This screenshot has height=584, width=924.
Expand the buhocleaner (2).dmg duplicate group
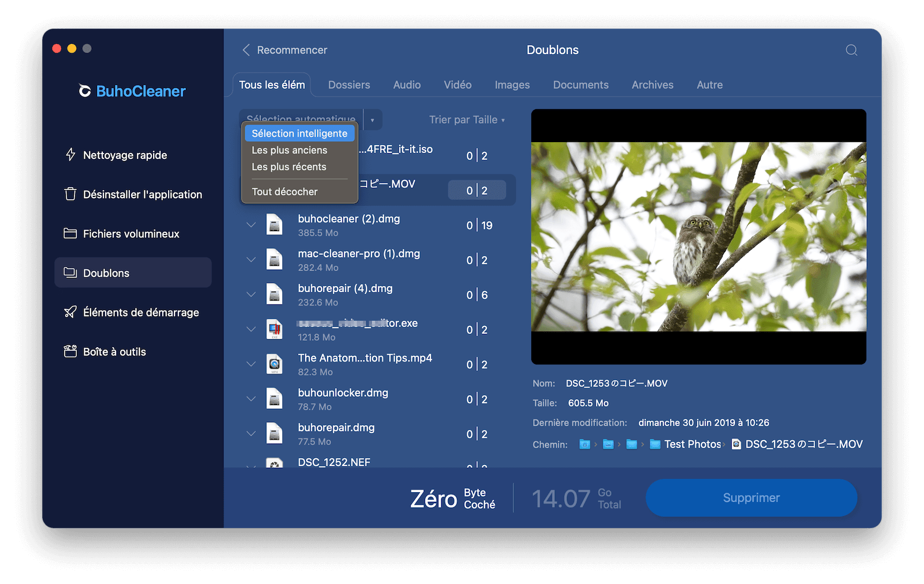[251, 225]
